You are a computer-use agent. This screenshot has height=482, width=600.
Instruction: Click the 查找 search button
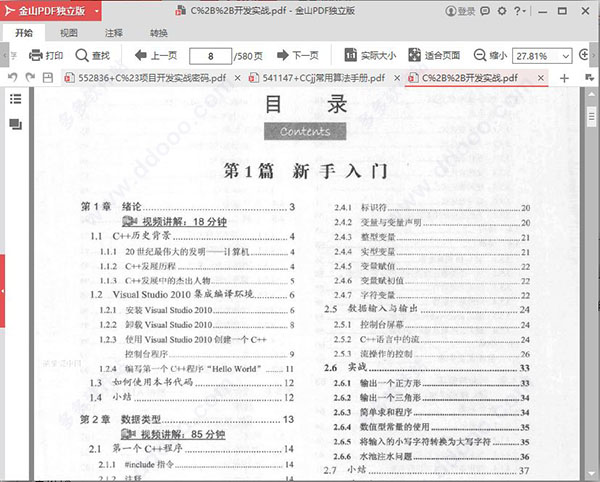[93, 56]
